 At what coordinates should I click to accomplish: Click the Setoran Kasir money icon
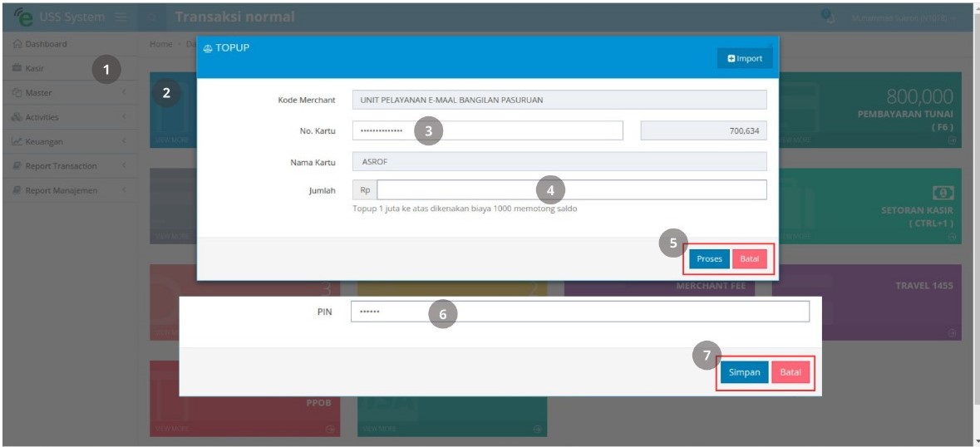943,192
